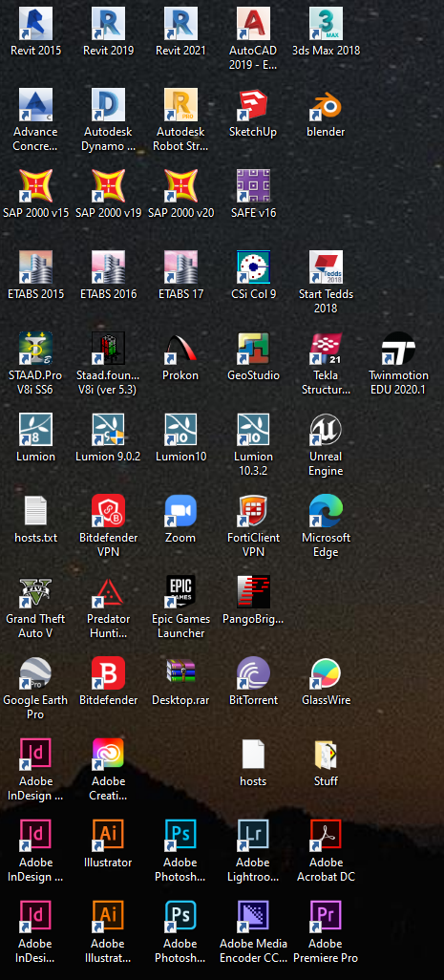Select the STAAD.Pro V8i SS6 icon
The width and height of the screenshot is (444, 980).
(35, 349)
